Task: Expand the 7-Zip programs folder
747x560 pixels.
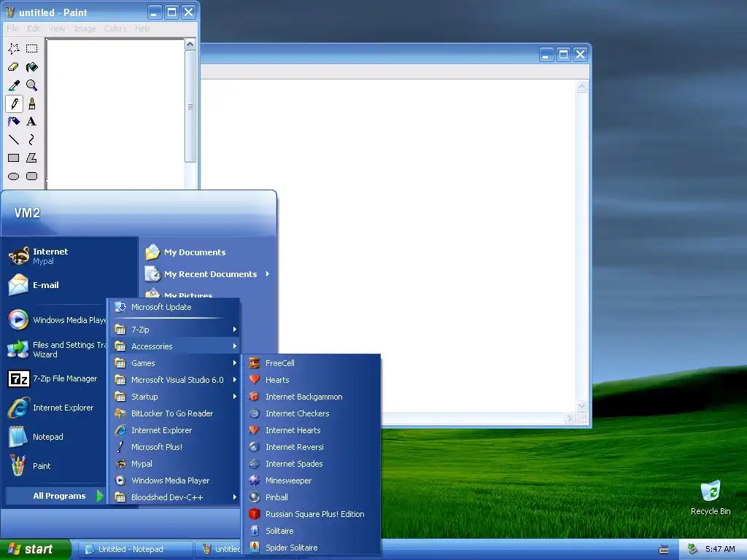Action: tap(175, 330)
